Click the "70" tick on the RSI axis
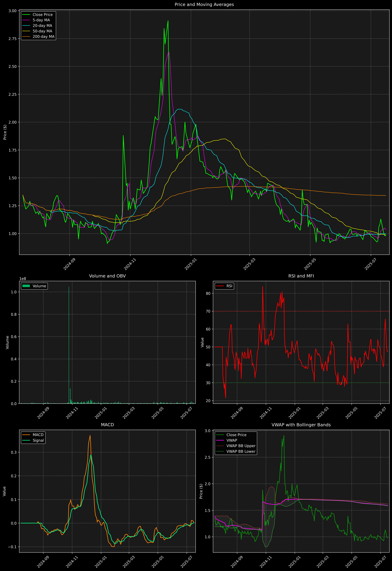Screen dimensions: 392x571 point(208,311)
